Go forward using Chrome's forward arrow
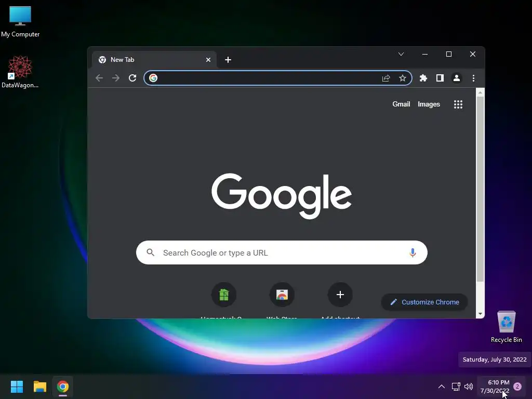This screenshot has height=399, width=532. (x=116, y=78)
